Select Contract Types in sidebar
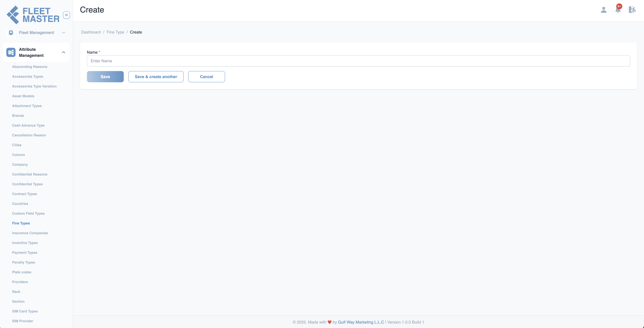The width and height of the screenshot is (644, 328). tap(24, 194)
